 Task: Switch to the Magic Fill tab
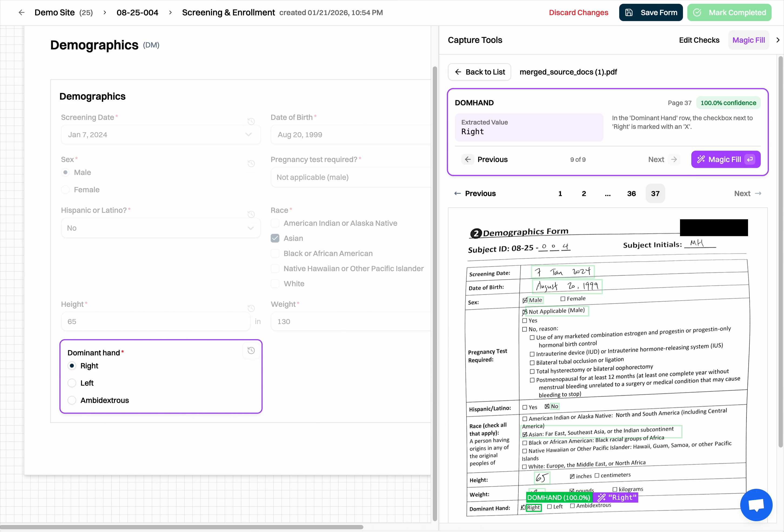pos(748,40)
